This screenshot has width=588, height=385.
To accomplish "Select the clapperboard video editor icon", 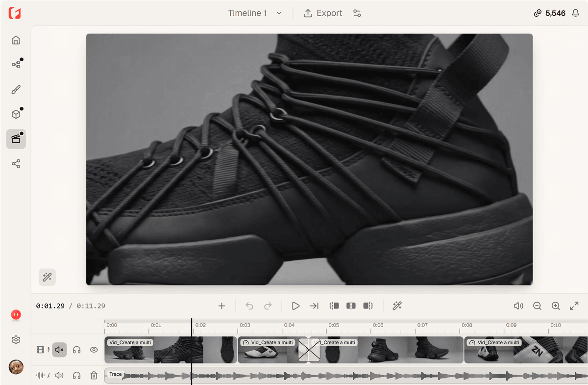I will (x=16, y=139).
